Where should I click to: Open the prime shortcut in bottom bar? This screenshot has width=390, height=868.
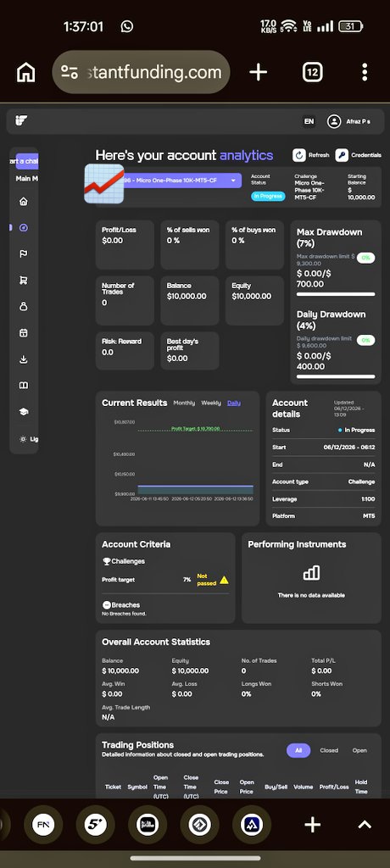pyautogui.click(x=148, y=824)
